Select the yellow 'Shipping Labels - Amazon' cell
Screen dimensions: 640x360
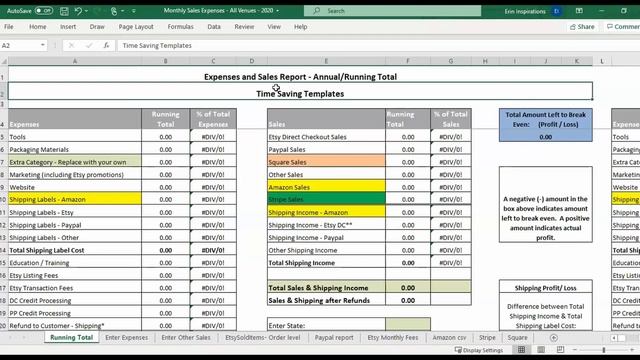pyautogui.click(x=75, y=199)
